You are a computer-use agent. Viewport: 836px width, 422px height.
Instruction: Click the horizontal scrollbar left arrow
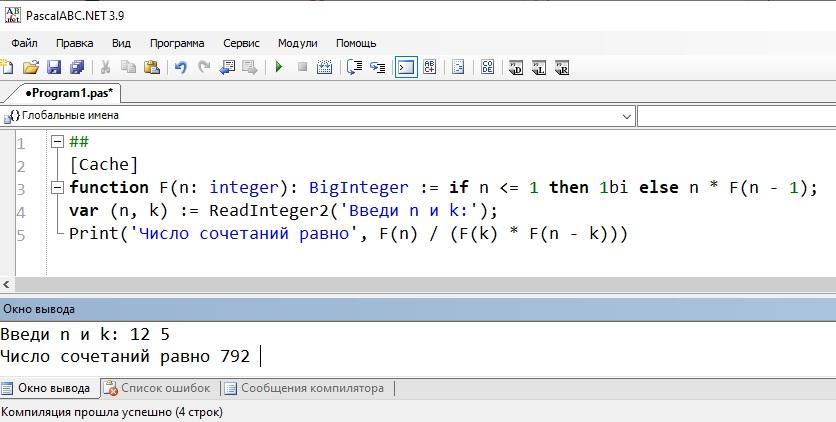pos(6,285)
